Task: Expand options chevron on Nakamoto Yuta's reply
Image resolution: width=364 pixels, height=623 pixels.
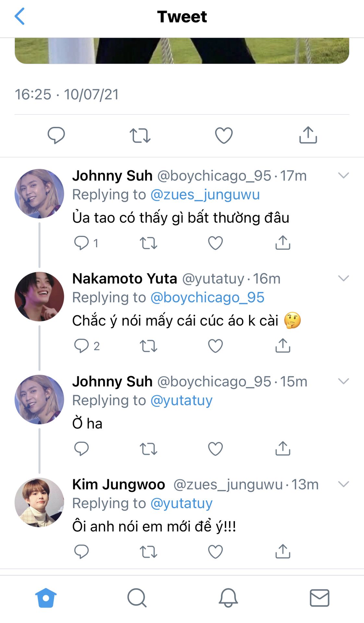Action: 343,278
